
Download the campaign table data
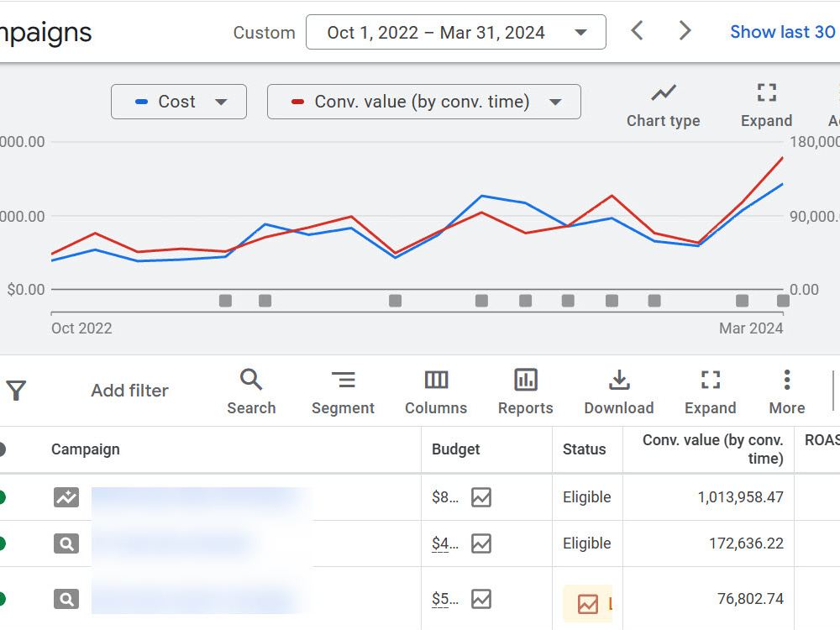[x=619, y=392]
